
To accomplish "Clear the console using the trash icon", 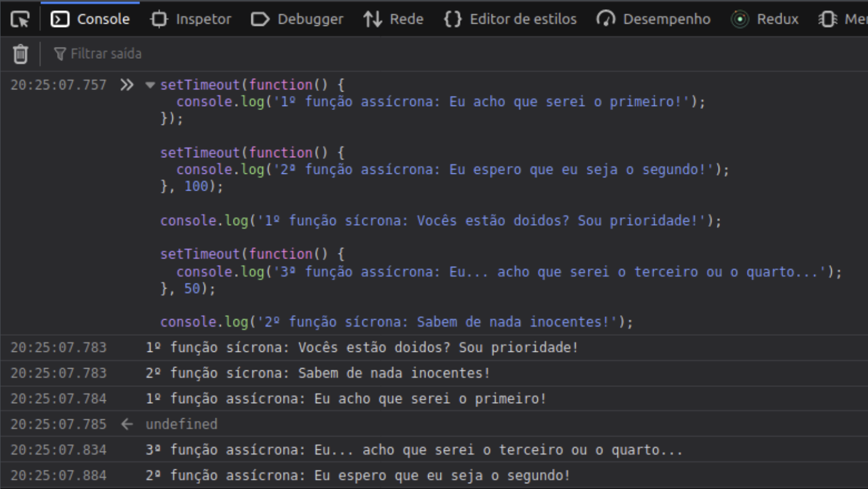I will 20,53.
